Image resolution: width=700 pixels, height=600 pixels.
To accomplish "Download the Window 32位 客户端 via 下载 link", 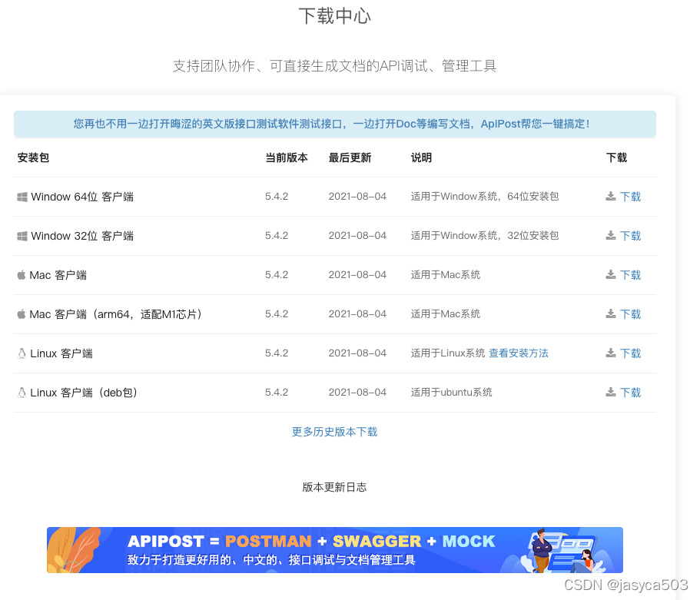I will (x=630, y=236).
